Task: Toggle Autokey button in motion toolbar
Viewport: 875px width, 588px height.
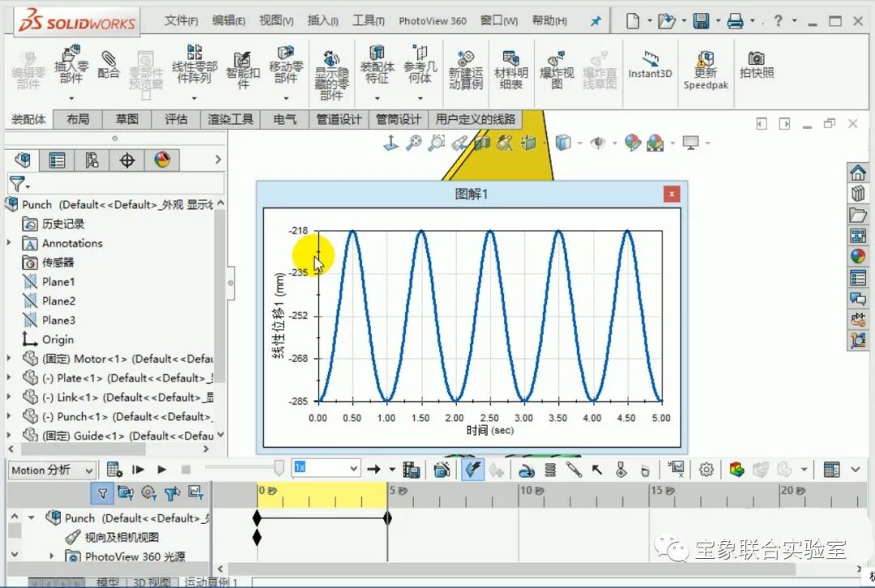Action: 472,470
